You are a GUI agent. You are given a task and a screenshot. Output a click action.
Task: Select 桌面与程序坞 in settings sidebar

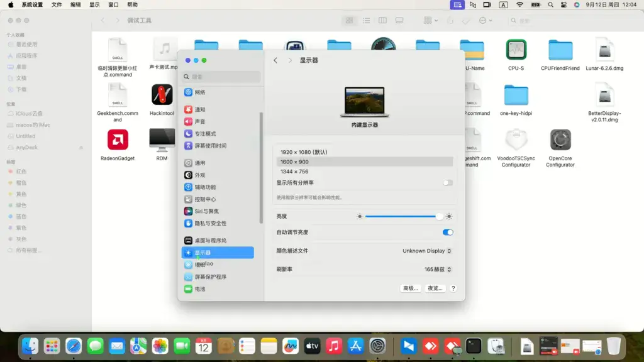[218, 241]
